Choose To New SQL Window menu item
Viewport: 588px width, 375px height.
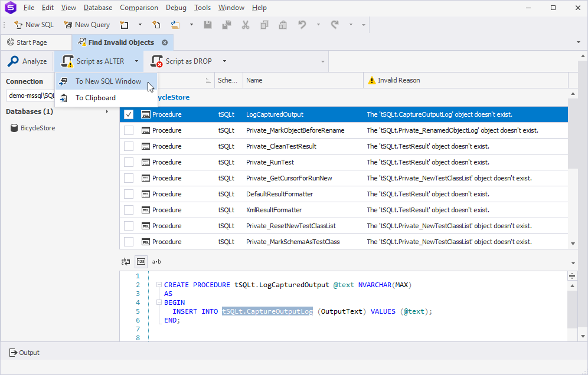pos(106,81)
